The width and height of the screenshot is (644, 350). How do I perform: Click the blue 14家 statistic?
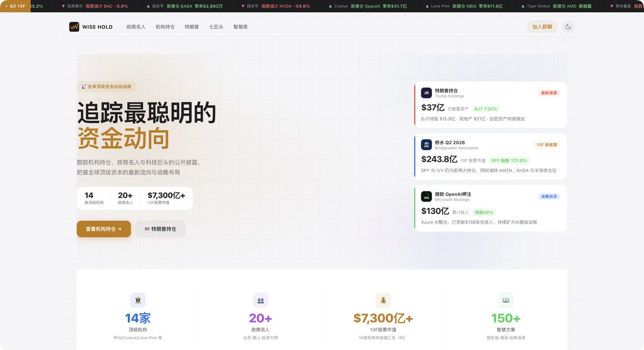pos(138,318)
